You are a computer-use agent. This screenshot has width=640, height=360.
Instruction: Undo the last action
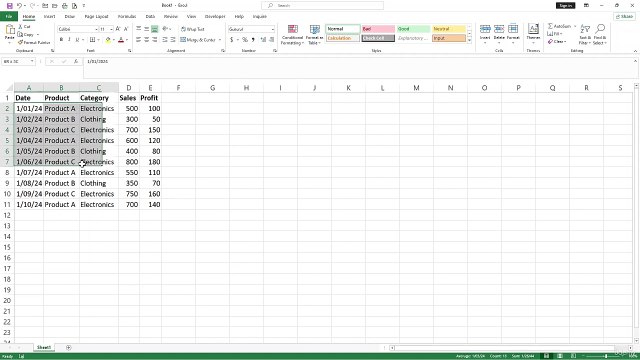(x=19, y=6)
